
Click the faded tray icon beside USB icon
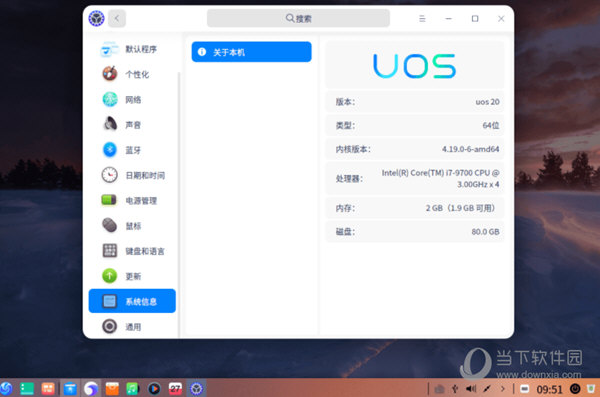click(439, 389)
